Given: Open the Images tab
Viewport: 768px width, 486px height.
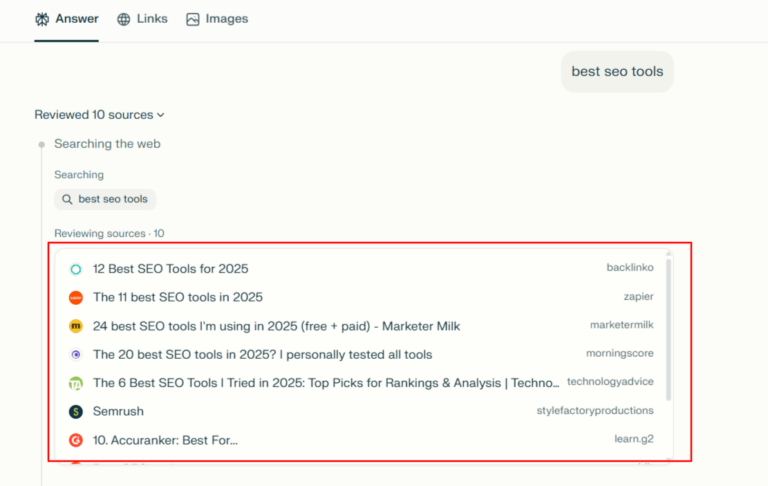Looking at the screenshot, I should 217,19.
